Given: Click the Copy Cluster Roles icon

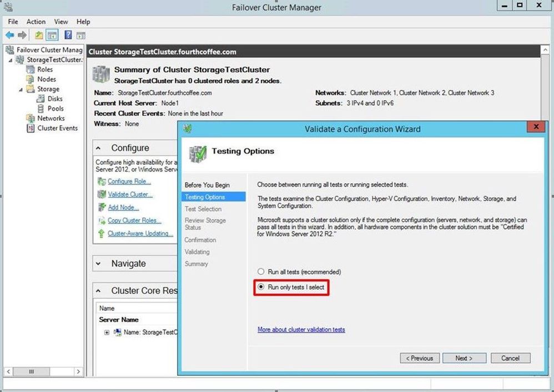Looking at the screenshot, I should tap(102, 220).
